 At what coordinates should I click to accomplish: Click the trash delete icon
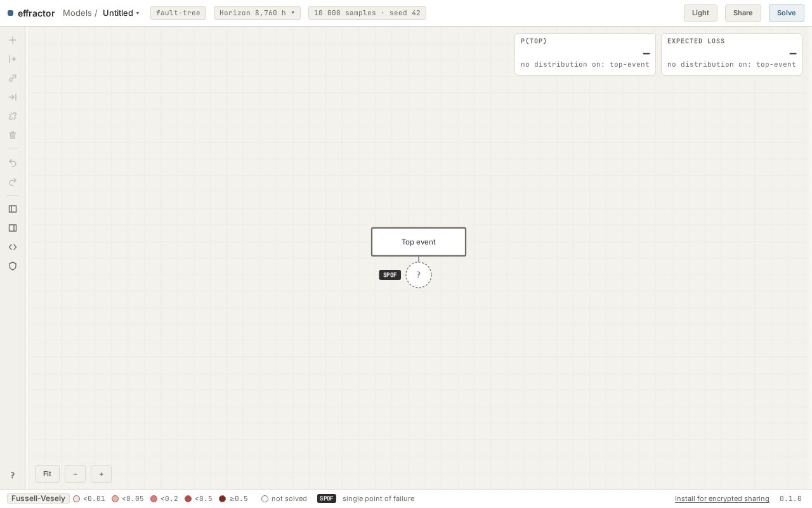tap(12, 135)
